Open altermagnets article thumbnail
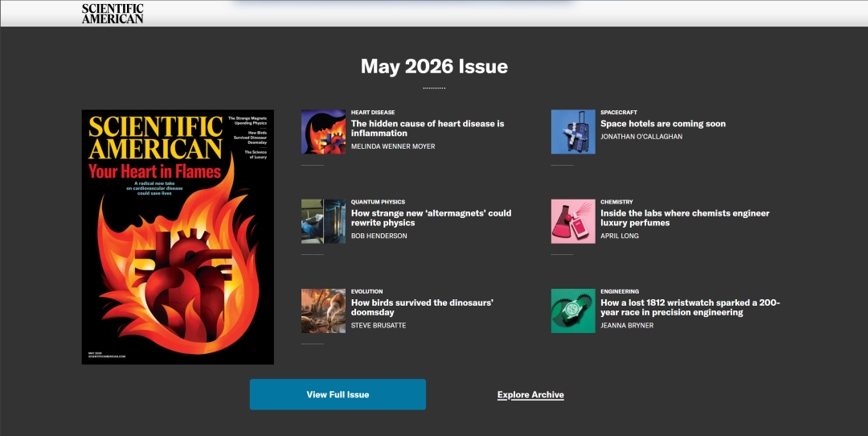Screen dimensions: 868x436 (x=323, y=221)
